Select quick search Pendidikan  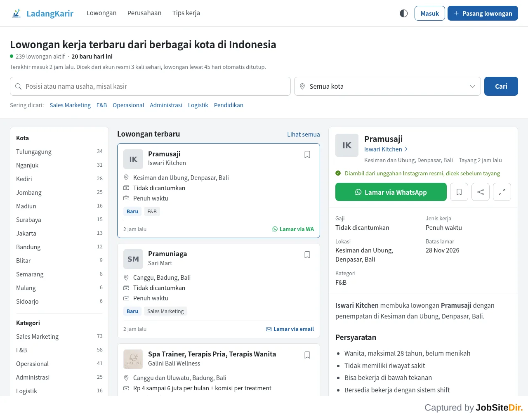click(229, 105)
